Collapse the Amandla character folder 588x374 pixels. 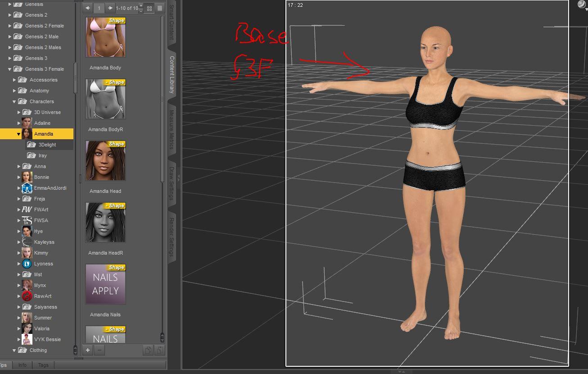pyautogui.click(x=18, y=134)
